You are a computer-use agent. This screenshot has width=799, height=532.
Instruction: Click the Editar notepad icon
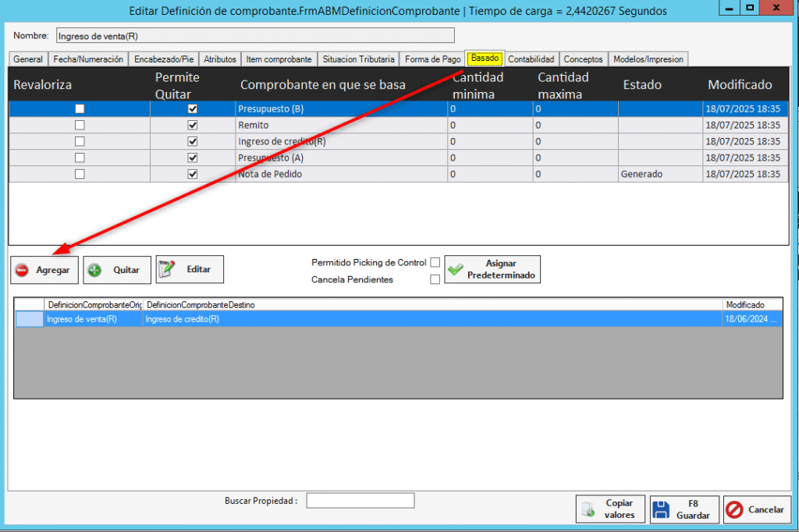pos(166,269)
